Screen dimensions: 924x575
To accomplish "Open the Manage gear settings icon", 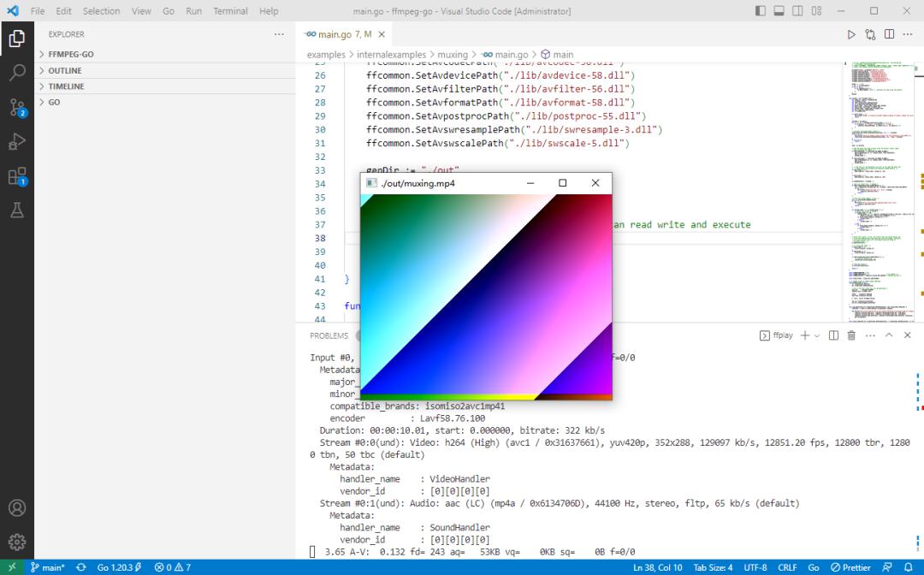I will (17, 542).
